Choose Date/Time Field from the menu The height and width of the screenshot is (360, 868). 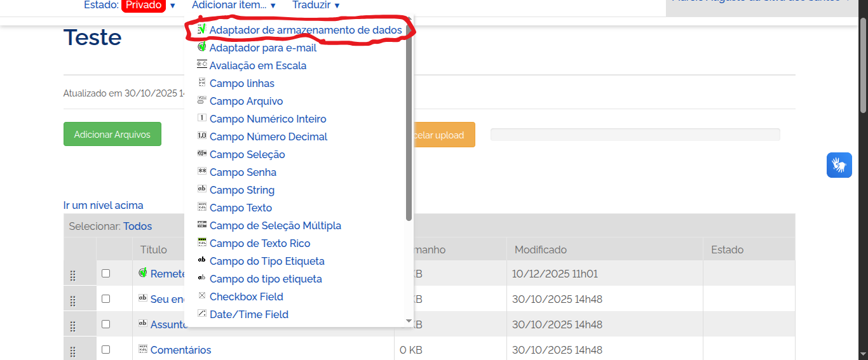tap(249, 314)
